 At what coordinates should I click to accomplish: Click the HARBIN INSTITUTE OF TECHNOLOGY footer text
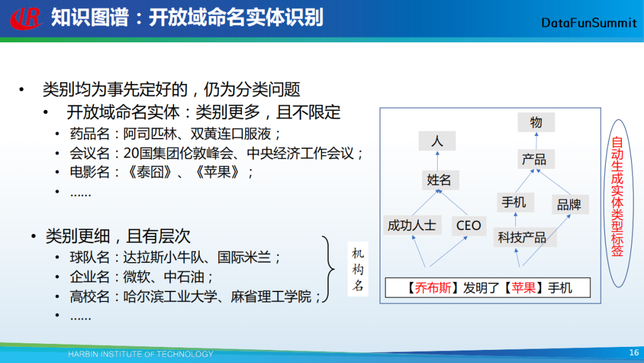click(141, 354)
